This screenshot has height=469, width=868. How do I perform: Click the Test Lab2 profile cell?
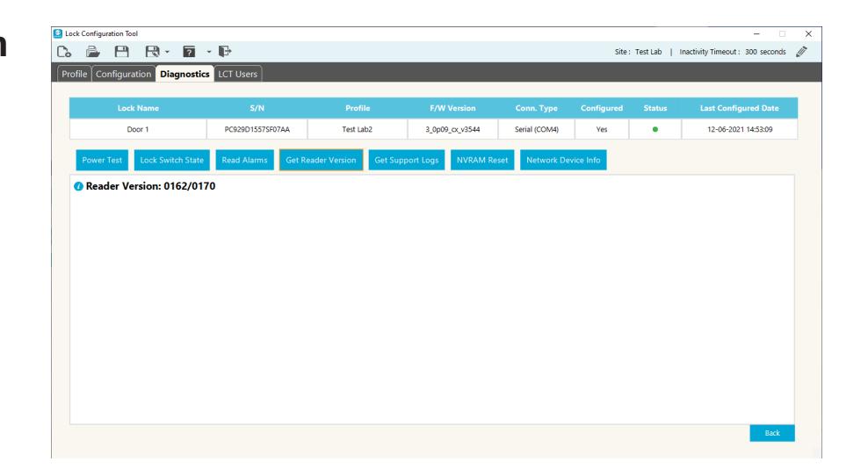[357, 130]
